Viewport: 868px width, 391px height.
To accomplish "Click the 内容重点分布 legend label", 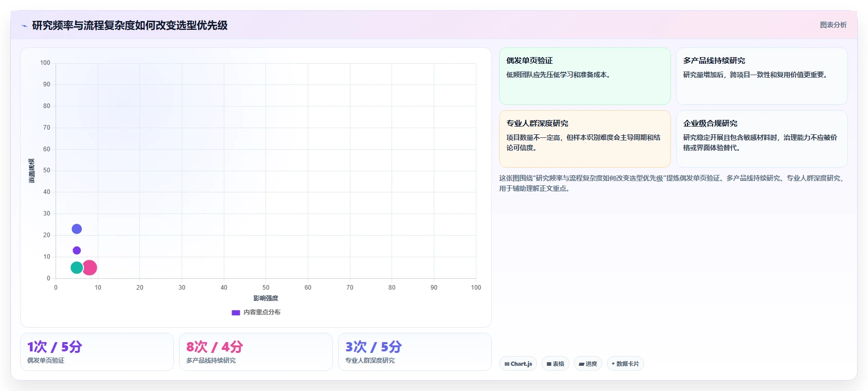I will [262, 312].
